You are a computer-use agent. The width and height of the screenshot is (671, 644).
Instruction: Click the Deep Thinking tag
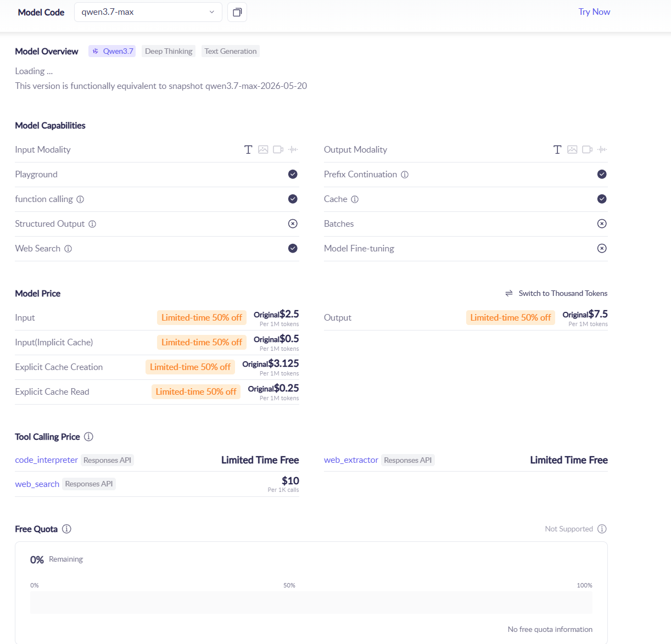[169, 51]
